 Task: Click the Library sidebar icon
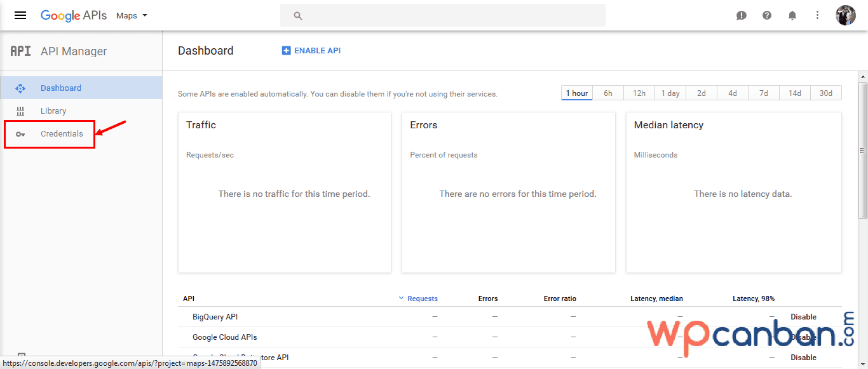20,111
